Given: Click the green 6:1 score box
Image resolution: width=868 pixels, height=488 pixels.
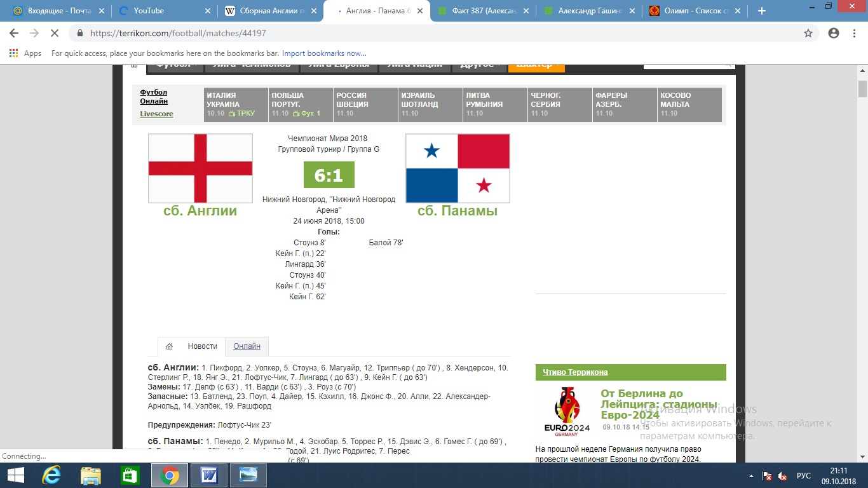Looking at the screenshot, I should point(329,175).
